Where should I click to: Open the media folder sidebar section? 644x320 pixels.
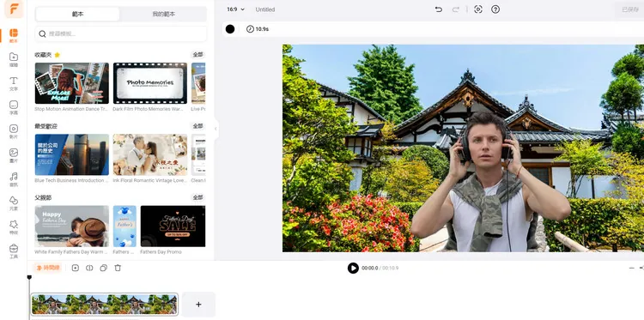pyautogui.click(x=14, y=59)
